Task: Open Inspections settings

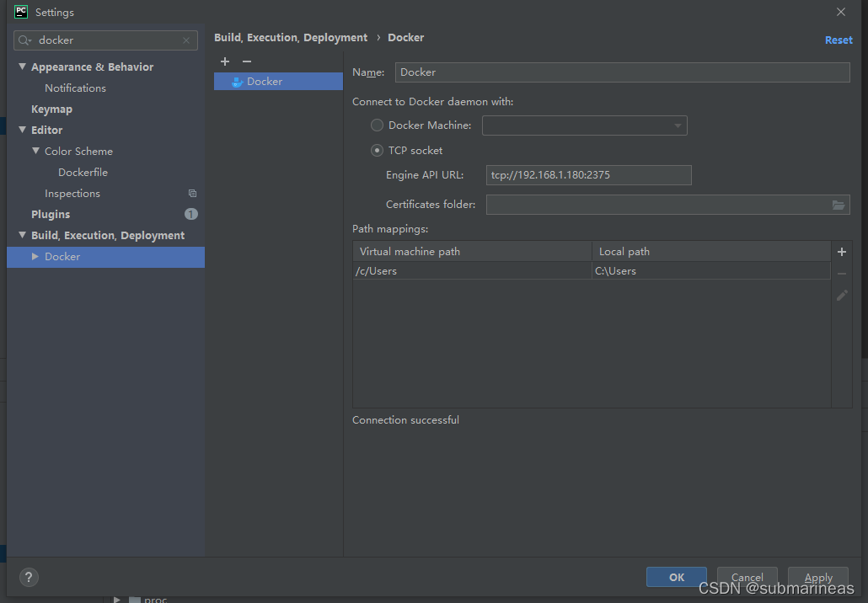Action: pyautogui.click(x=72, y=193)
